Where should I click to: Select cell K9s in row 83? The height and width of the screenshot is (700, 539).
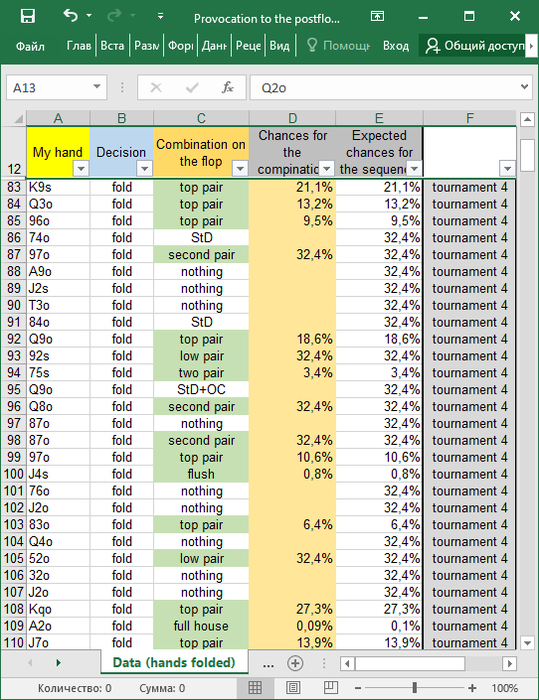pyautogui.click(x=58, y=187)
